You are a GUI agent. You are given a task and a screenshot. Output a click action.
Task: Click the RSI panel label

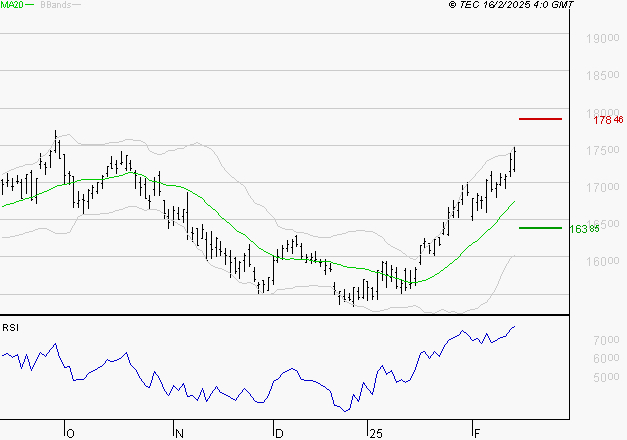10,328
